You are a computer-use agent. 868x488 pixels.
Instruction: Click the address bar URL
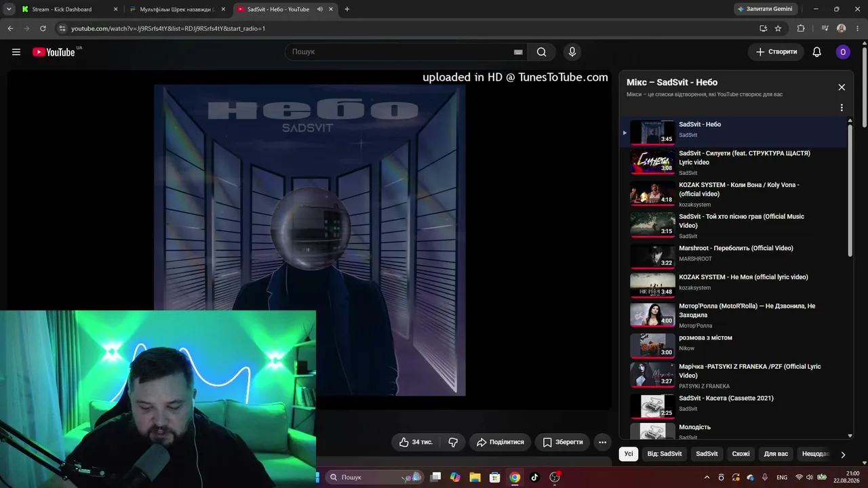coord(168,28)
